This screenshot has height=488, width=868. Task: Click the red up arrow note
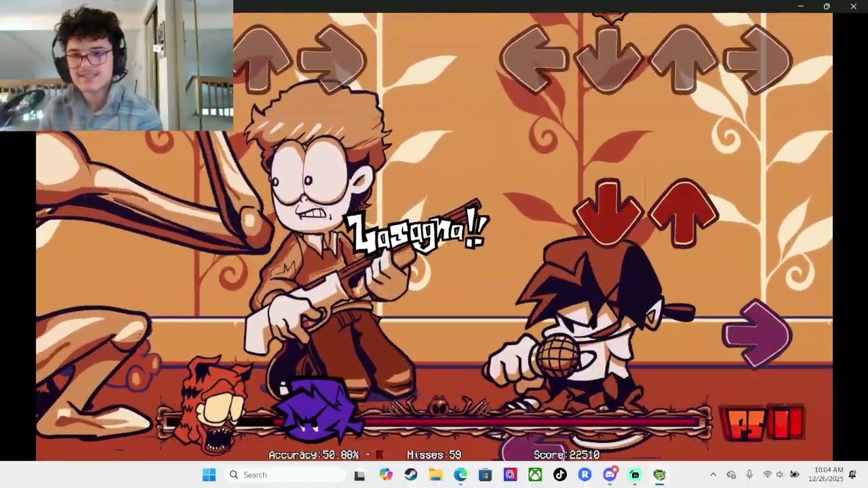click(683, 212)
